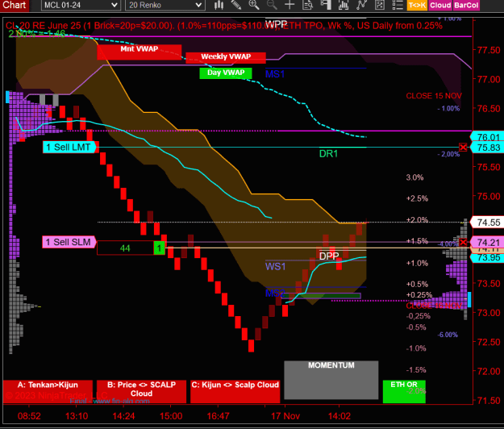Open the data box icon
Screen dimensions: 504x429
coord(307,5)
